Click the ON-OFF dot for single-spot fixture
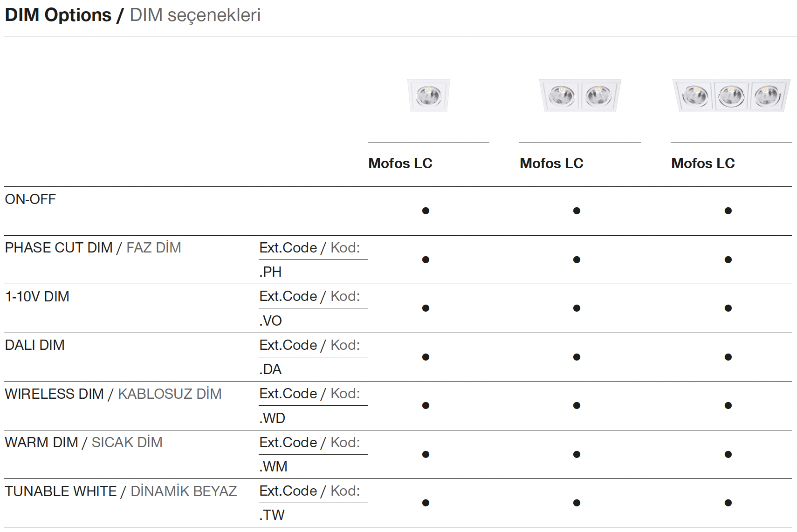This screenshot has height=532, width=797. click(426, 211)
